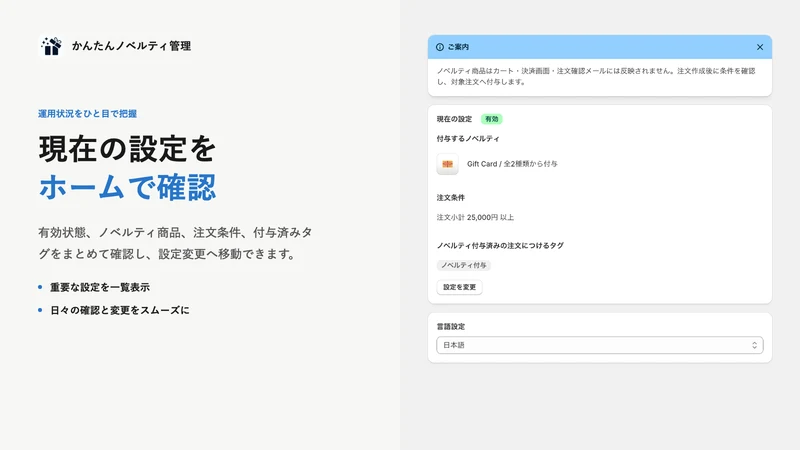Screen dimensions: 800x450
Task: Click the 設定を変更 button
Action: point(459,287)
